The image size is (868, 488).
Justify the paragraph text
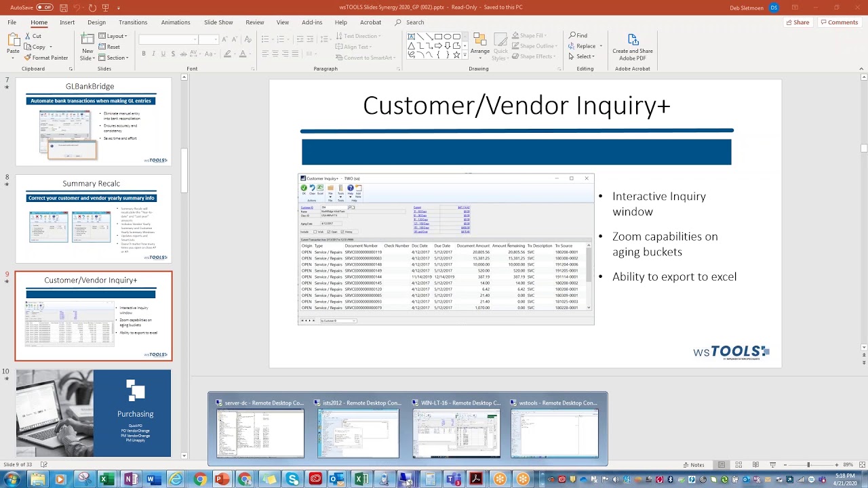295,54
